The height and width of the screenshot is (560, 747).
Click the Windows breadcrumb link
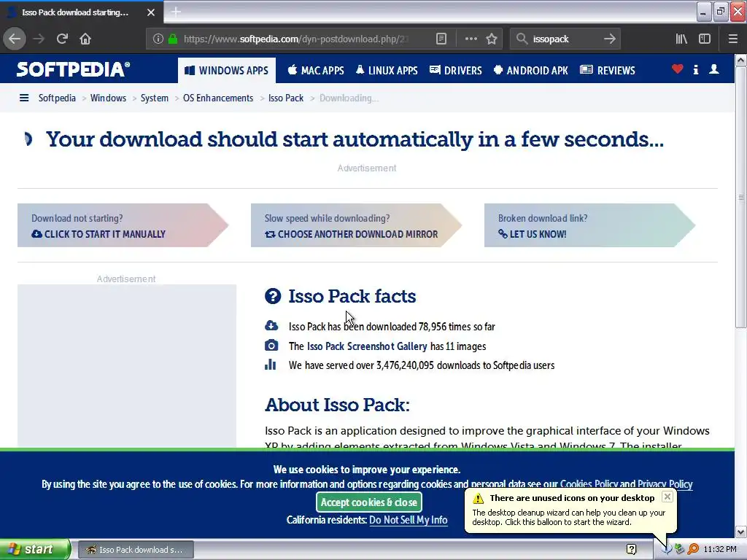(108, 98)
